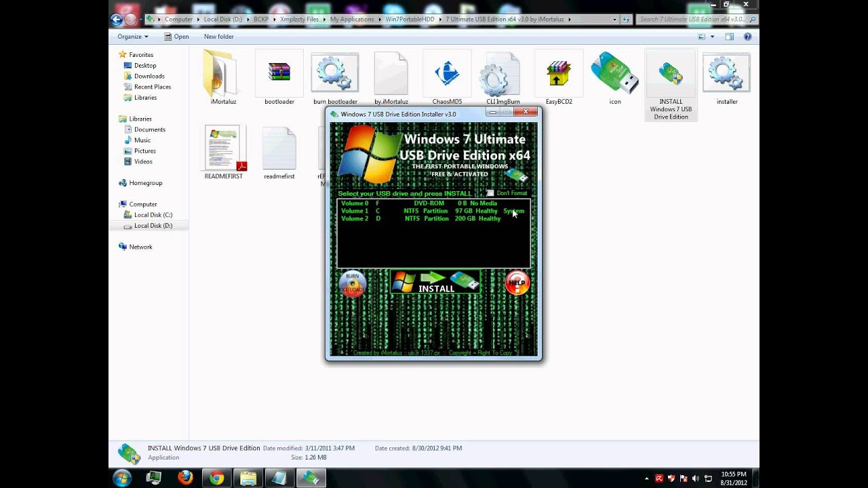Select the EasyBCD2 archive icon

coord(559,76)
